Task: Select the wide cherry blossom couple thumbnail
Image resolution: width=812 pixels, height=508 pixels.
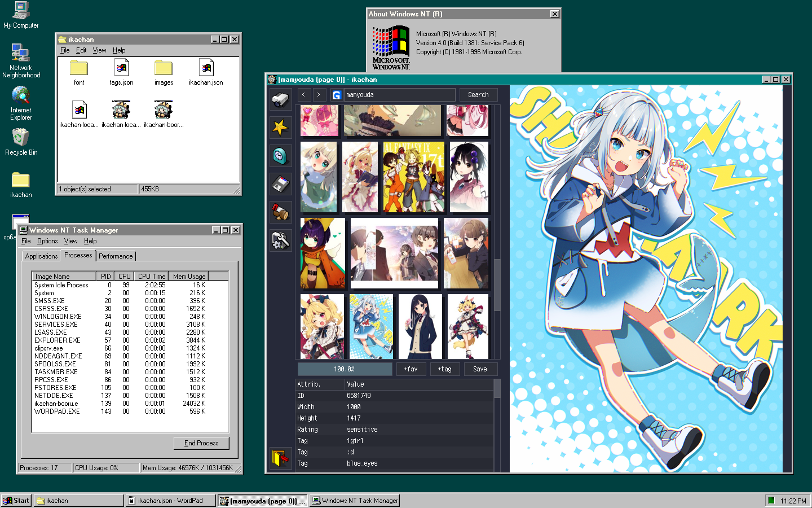Action: click(394, 253)
